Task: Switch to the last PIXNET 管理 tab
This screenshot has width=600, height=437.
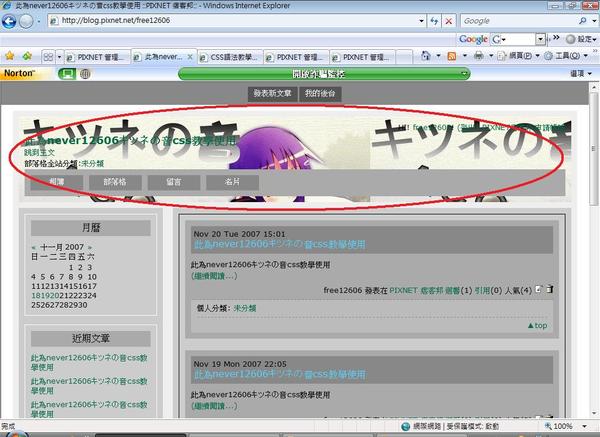Action: tap(363, 57)
